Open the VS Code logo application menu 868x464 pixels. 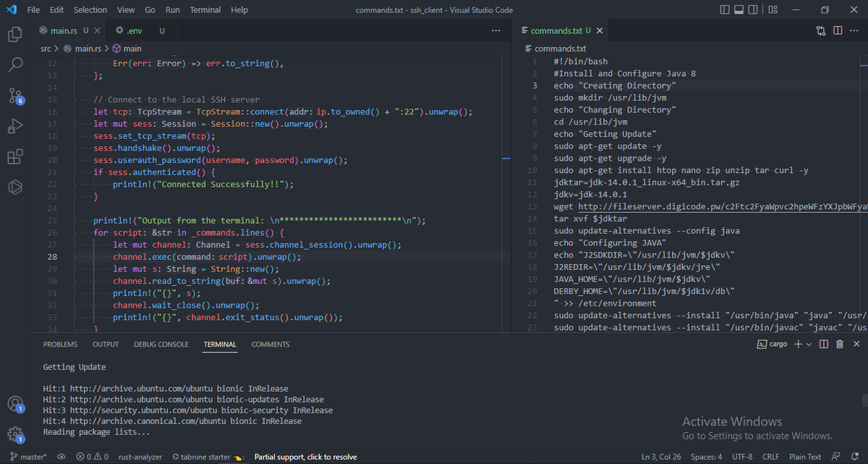point(10,10)
